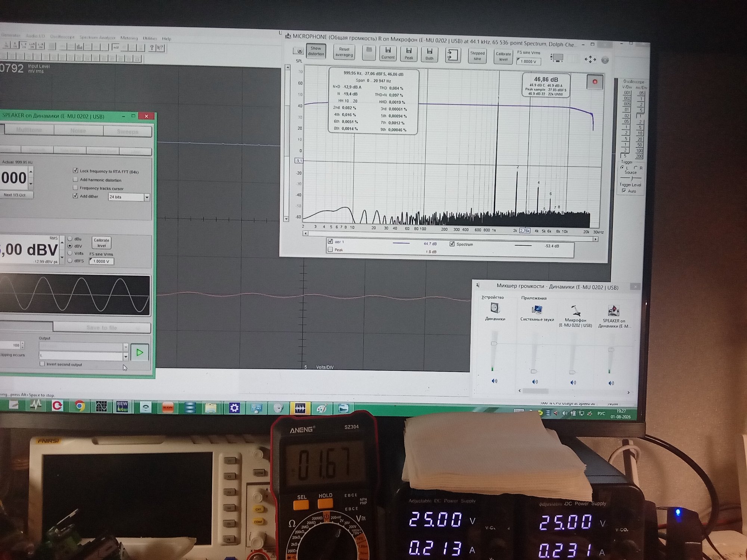Open the Oscilloscope menu
747x560 pixels.
pyautogui.click(x=62, y=37)
